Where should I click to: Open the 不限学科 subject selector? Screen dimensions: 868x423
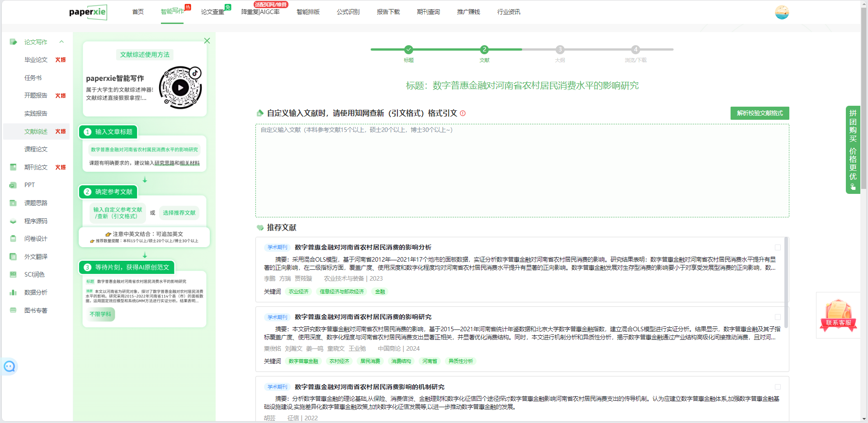pos(100,314)
